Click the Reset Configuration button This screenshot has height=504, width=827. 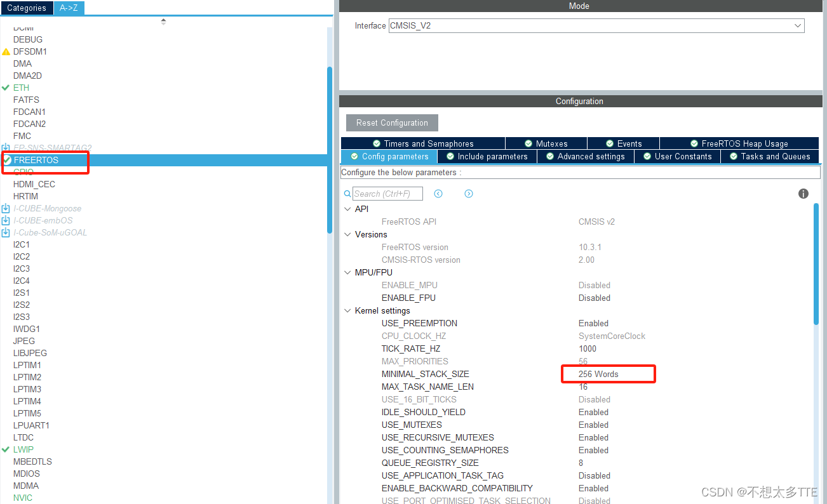click(391, 123)
